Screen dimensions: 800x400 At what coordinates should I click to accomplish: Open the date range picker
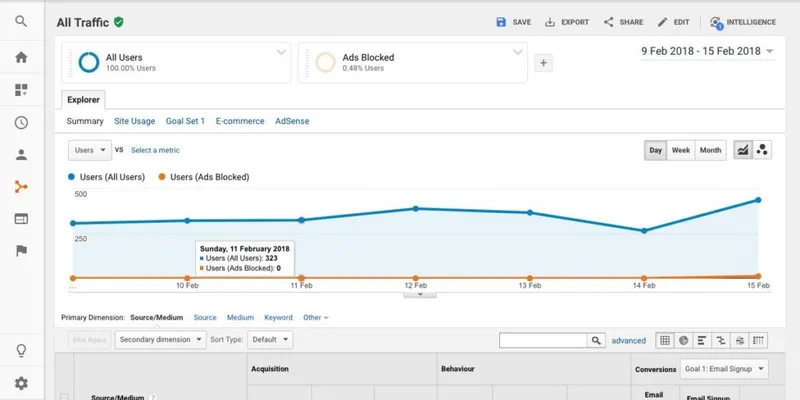[707, 52]
